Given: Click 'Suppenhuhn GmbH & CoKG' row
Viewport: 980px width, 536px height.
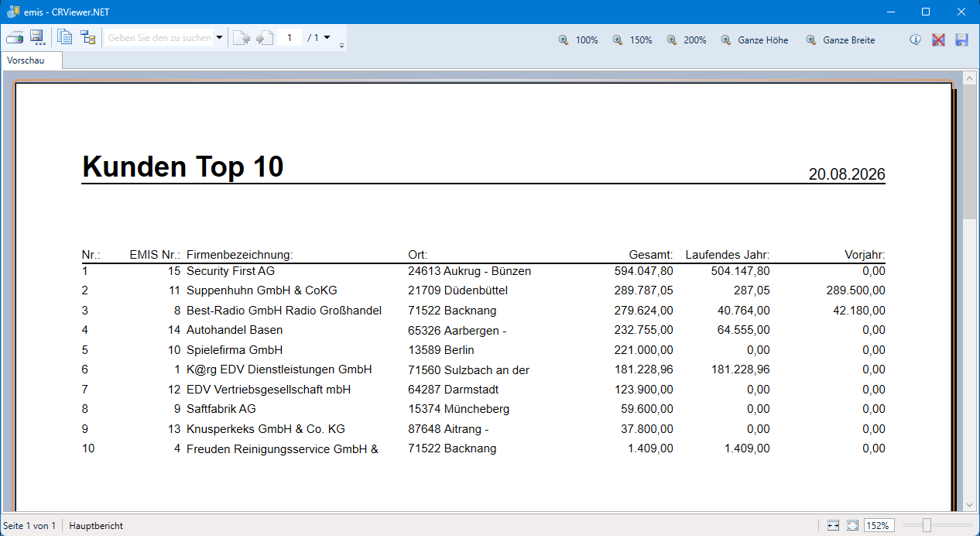Looking at the screenshot, I should click(262, 290).
